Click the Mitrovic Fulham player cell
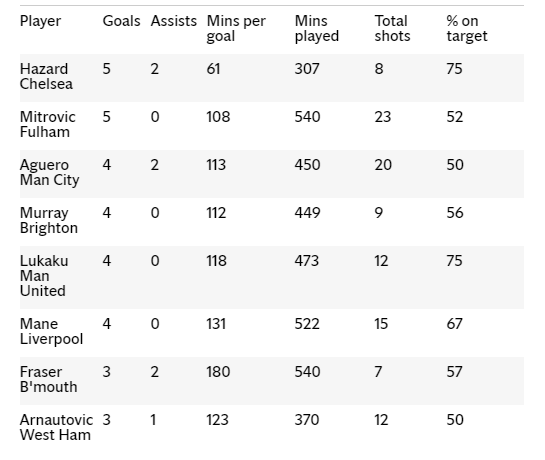This screenshot has height=460, width=545. [48, 124]
